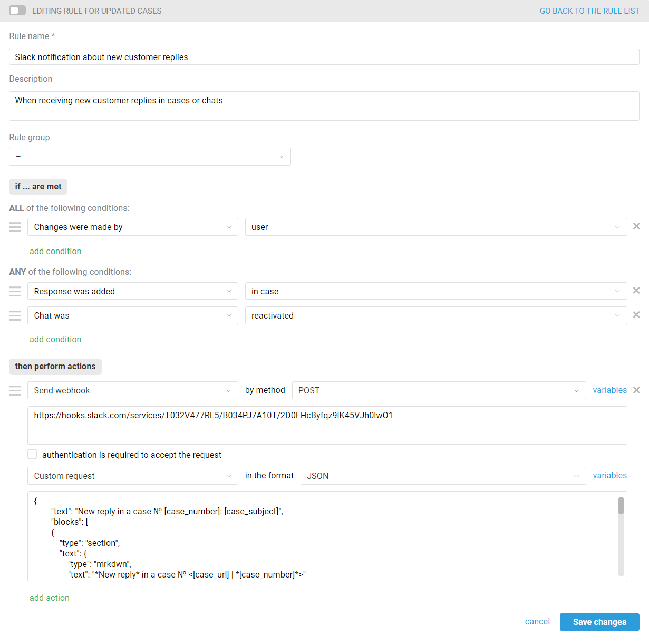Grab drag handle of 'Changes were made by' row
649x644 pixels.
point(15,227)
